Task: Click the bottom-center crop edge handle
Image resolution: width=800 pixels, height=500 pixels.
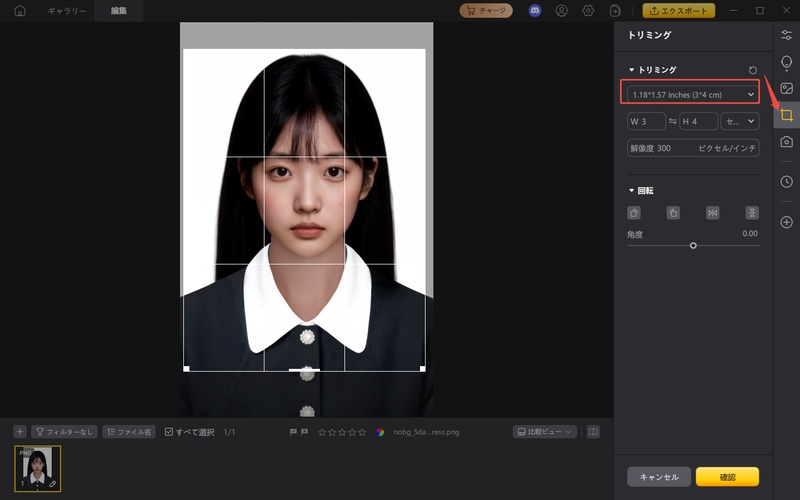Action: tap(304, 370)
